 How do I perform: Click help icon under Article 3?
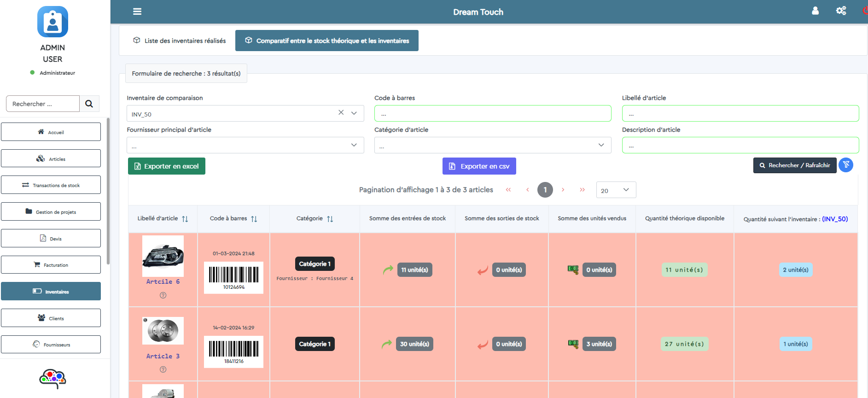pyautogui.click(x=163, y=369)
